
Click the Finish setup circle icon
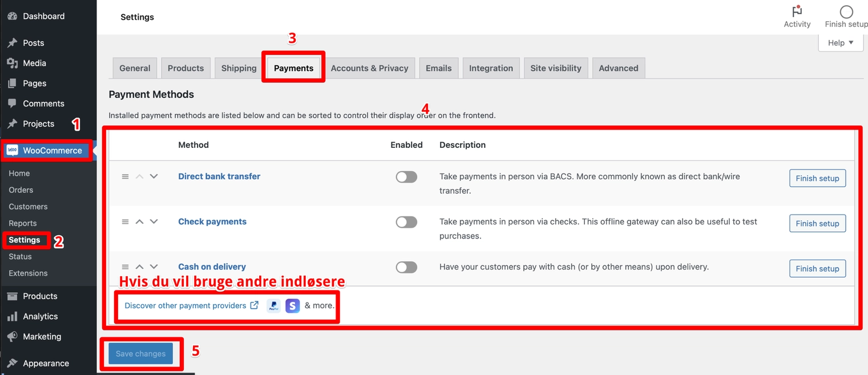(846, 11)
